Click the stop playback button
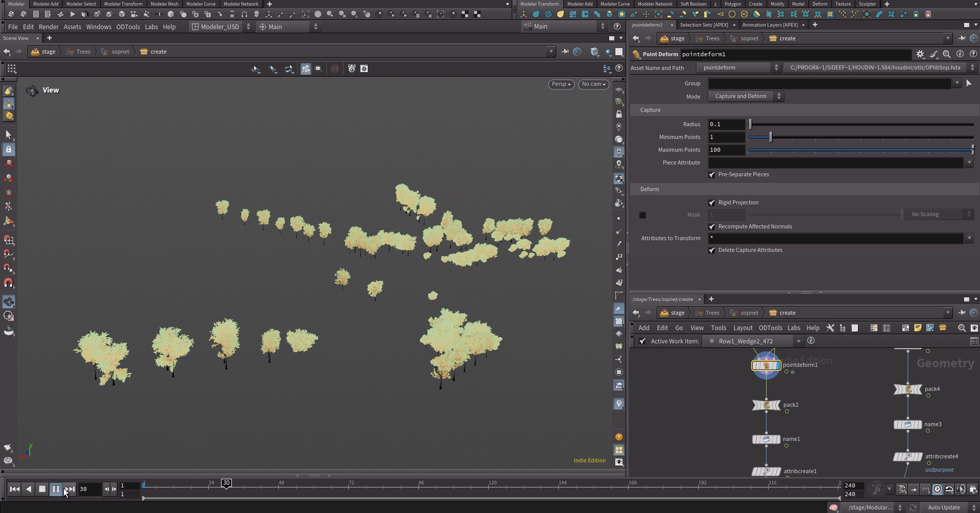The width and height of the screenshot is (980, 513). [42, 489]
